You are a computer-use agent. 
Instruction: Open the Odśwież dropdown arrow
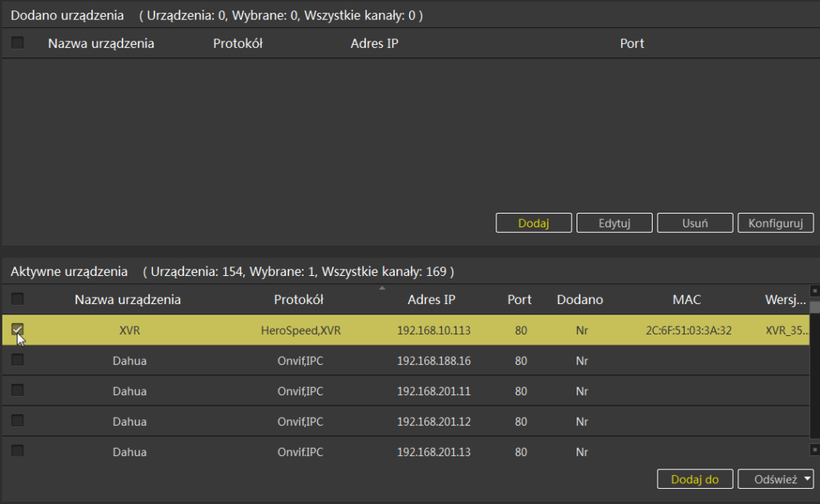pyautogui.click(x=806, y=478)
